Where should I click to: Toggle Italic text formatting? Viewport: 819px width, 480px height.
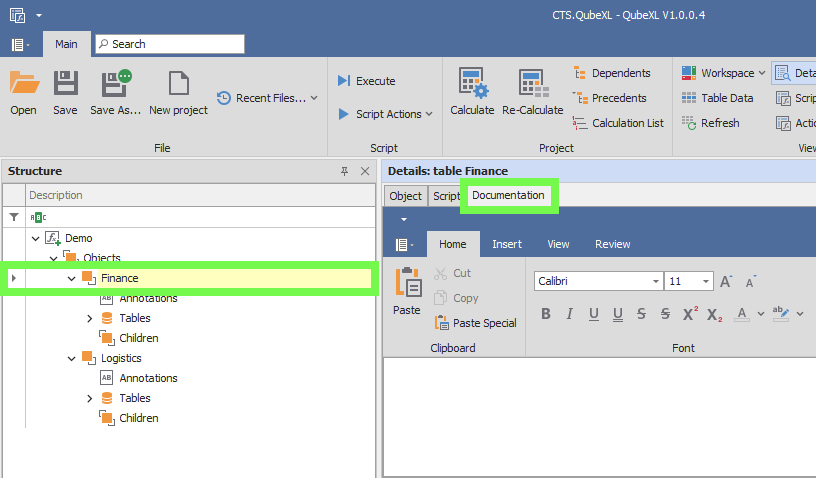(x=570, y=314)
